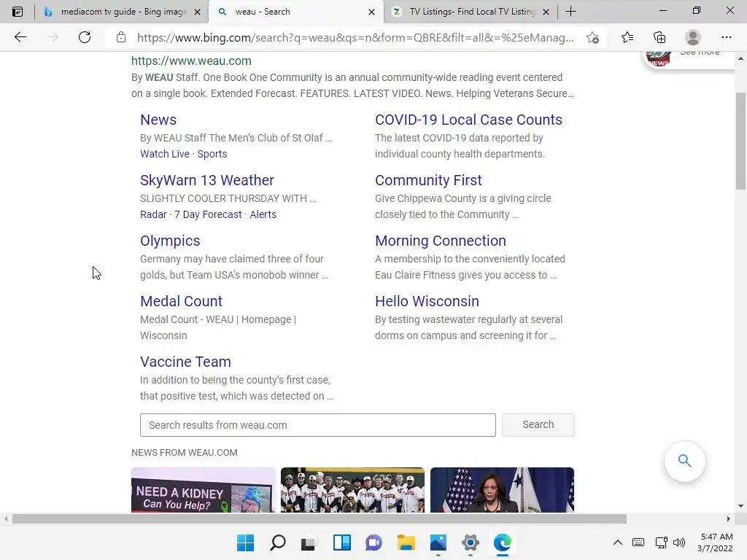This screenshot has width=747, height=560.
Task: Open Chat app on taskbar
Action: (374, 542)
